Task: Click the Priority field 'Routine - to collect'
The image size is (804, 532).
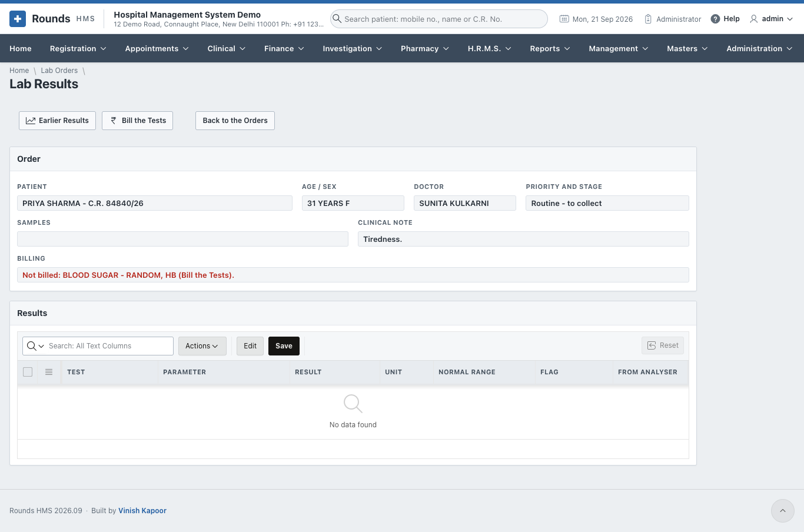Action: click(607, 203)
